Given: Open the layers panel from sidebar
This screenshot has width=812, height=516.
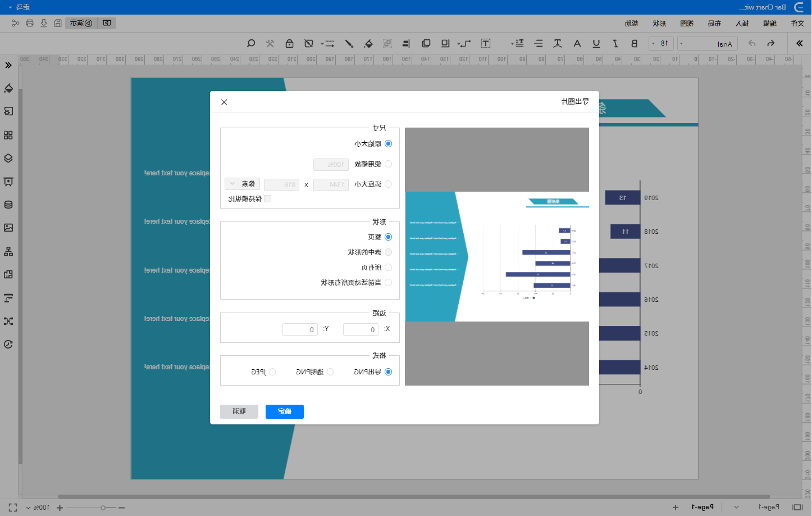Looking at the screenshot, I should 8,159.
